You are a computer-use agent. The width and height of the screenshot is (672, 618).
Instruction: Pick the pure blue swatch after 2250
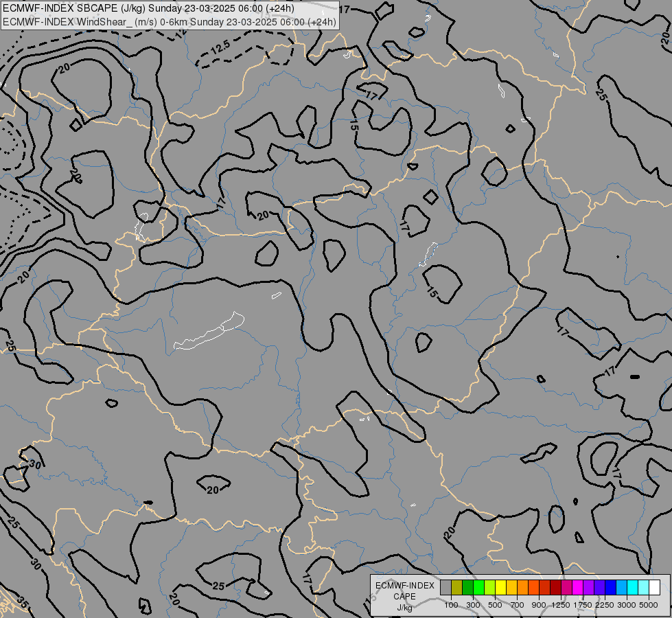coord(611,588)
